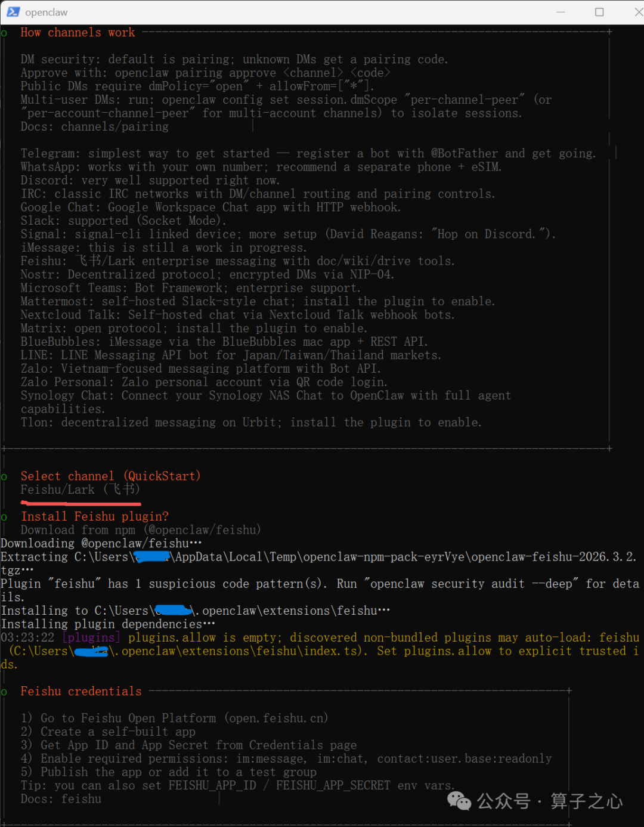Click the 'Mattermost: self-hosted Slack-style chat' line

[x=258, y=302]
